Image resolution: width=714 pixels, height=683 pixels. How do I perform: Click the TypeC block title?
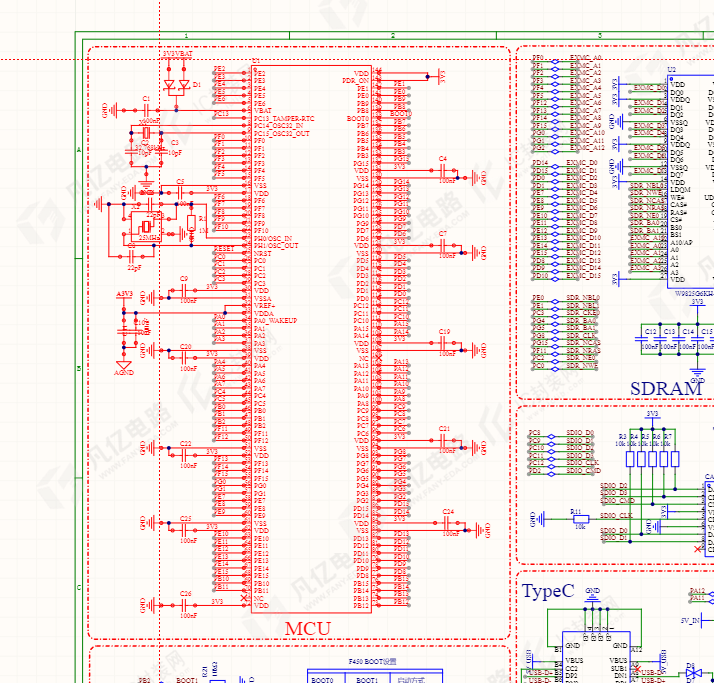548,591
